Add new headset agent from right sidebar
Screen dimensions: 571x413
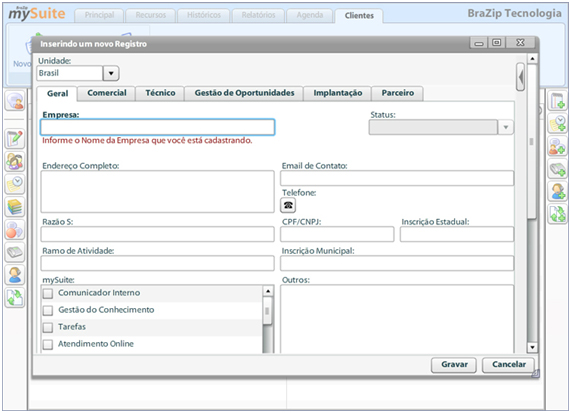(x=558, y=191)
